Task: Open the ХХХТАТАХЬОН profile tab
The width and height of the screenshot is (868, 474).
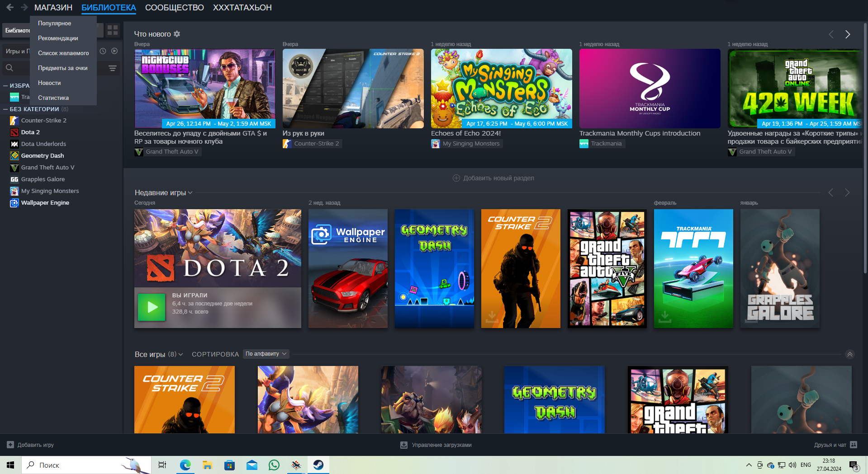Action: point(242,8)
